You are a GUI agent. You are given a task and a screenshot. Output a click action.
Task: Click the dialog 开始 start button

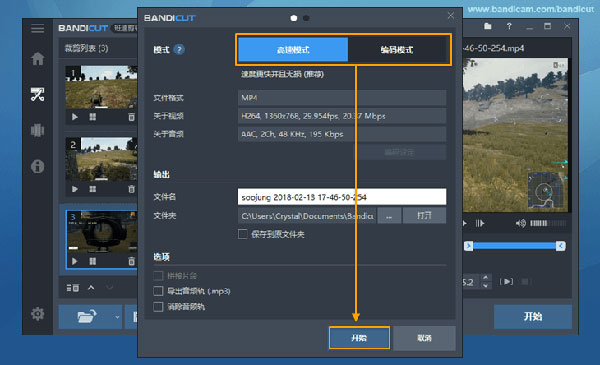tap(359, 338)
